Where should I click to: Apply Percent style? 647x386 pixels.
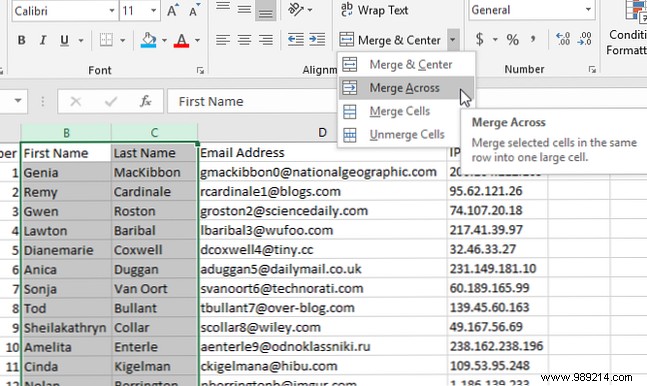click(x=512, y=40)
